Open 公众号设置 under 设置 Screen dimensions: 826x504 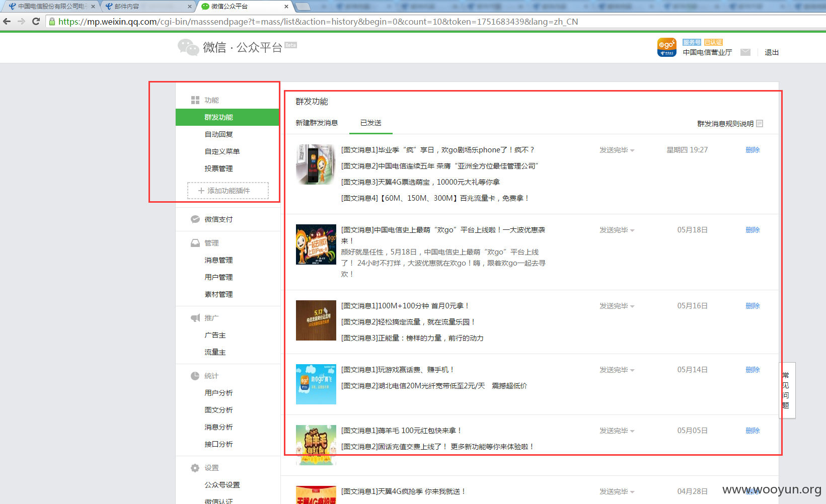coord(222,485)
